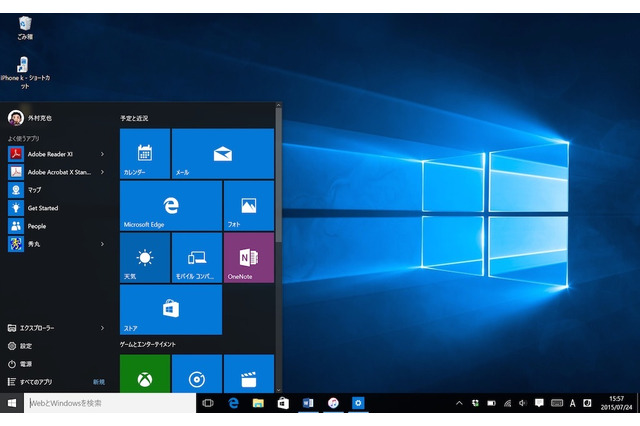Click the 予定と近況 group heading
640x426 pixels.
click(x=134, y=118)
